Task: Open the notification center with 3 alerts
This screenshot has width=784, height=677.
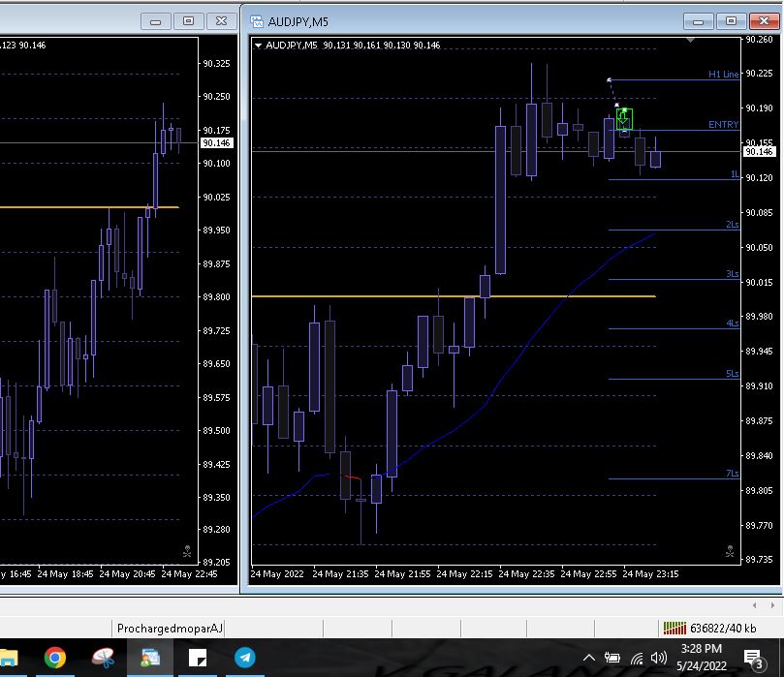Action: click(x=755, y=659)
